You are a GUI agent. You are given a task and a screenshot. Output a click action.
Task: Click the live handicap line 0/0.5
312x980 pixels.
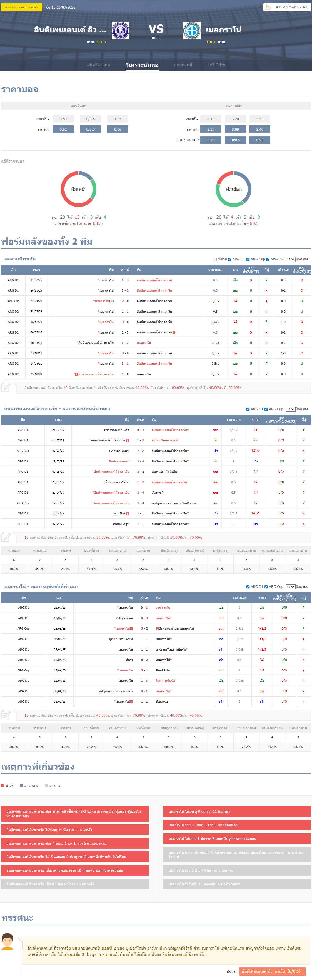(x=91, y=129)
